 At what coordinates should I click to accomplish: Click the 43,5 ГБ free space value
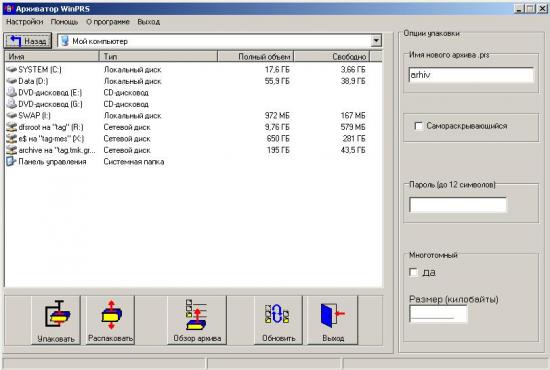click(353, 150)
